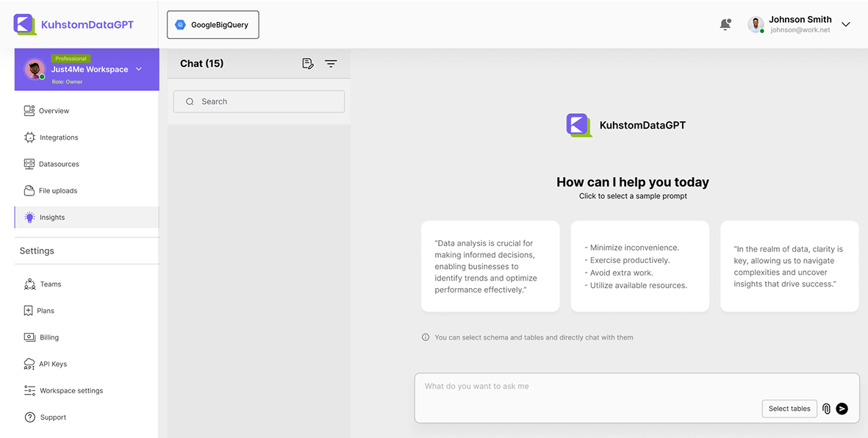The height and width of the screenshot is (438, 868).
Task: Expand the GoogleBigQuery source selector
Action: coord(212,24)
